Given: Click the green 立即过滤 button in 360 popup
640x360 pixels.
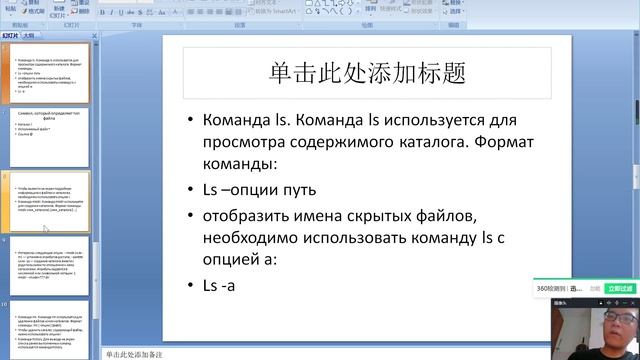Looking at the screenshot, I should (620, 289).
